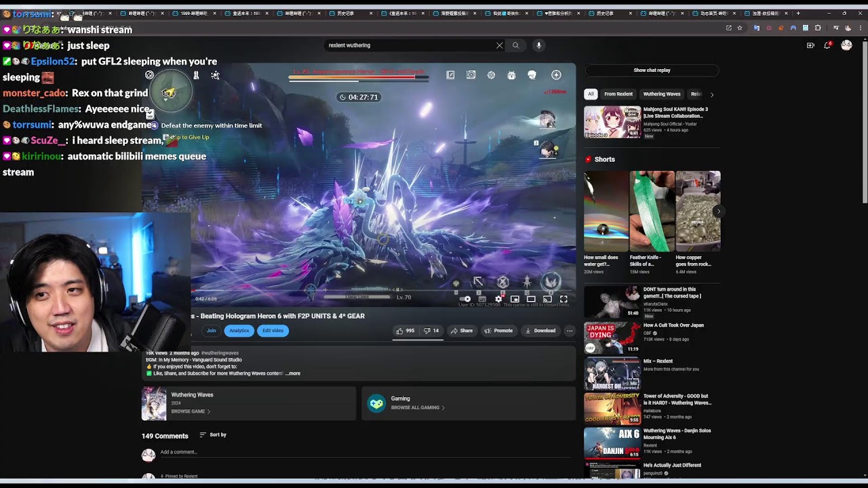Show more filter chips with arrow
The image size is (868, 488).
point(711,94)
